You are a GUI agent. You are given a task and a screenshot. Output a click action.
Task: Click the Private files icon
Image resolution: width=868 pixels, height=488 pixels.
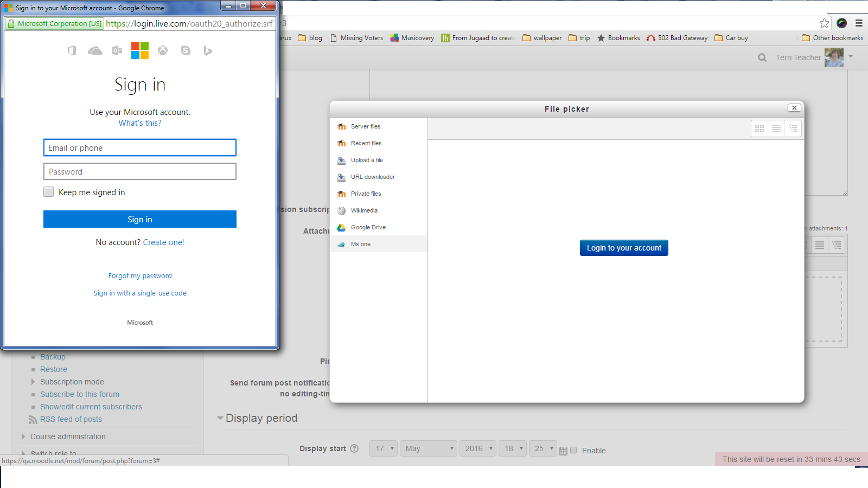click(341, 194)
